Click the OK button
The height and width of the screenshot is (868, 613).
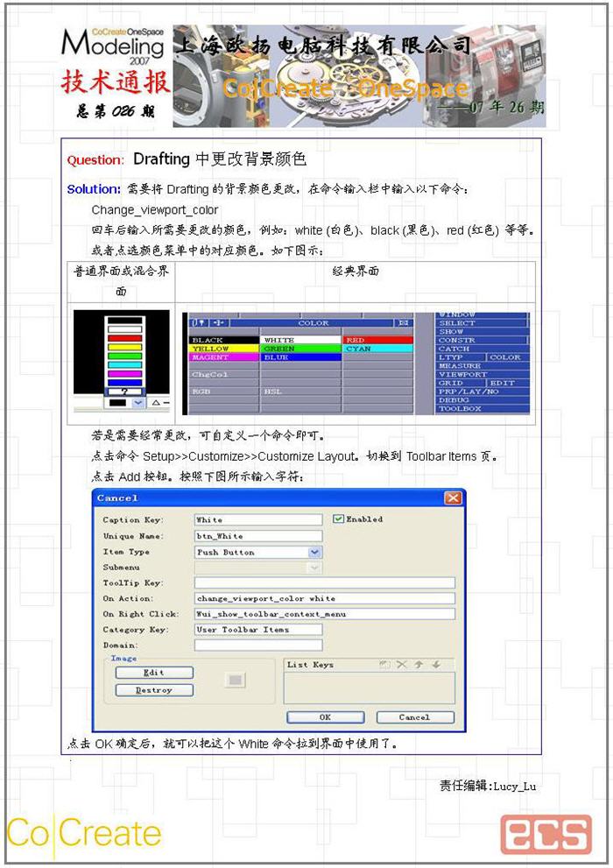325,716
